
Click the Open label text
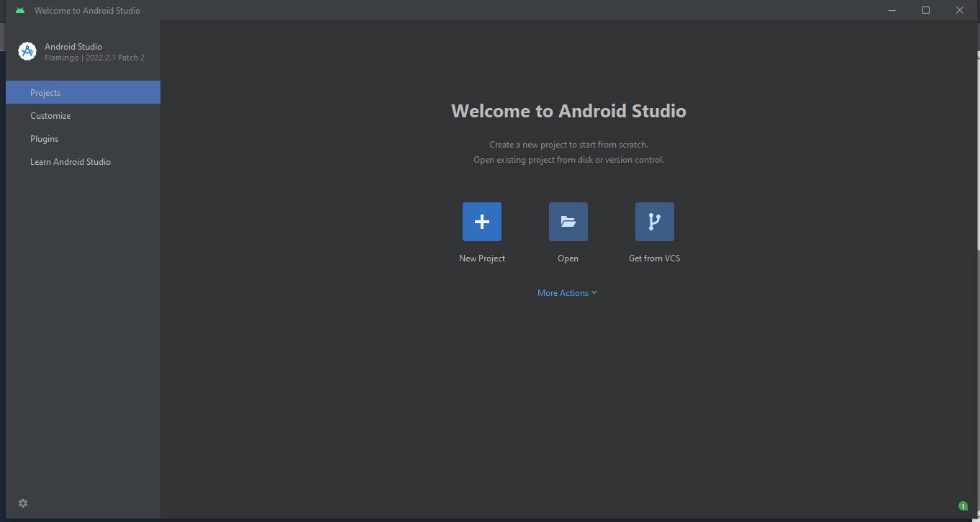tap(568, 258)
